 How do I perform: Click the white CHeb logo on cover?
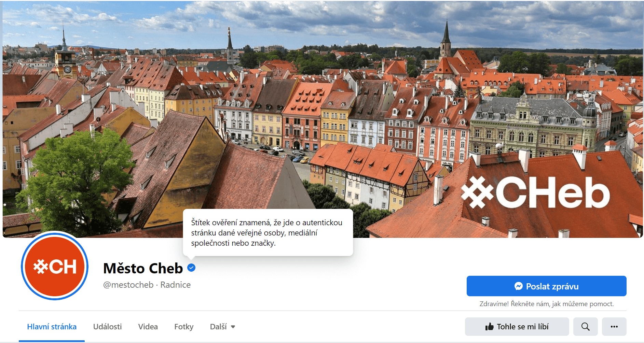535,192
